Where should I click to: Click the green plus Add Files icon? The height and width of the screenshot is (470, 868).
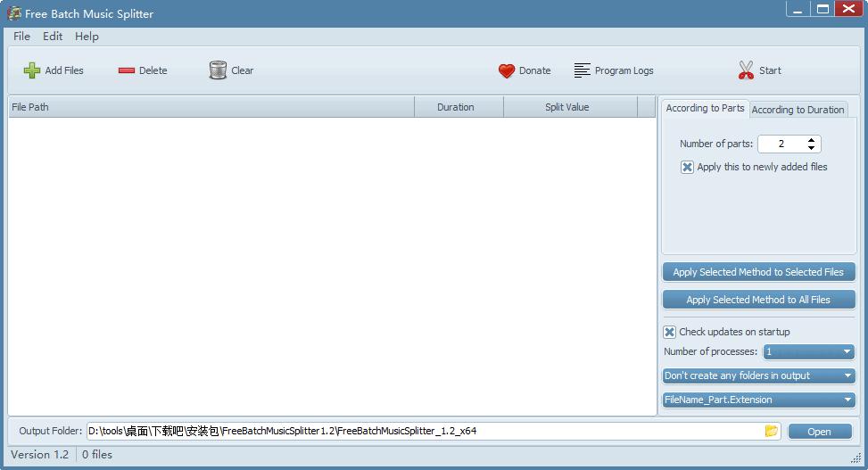pyautogui.click(x=32, y=70)
